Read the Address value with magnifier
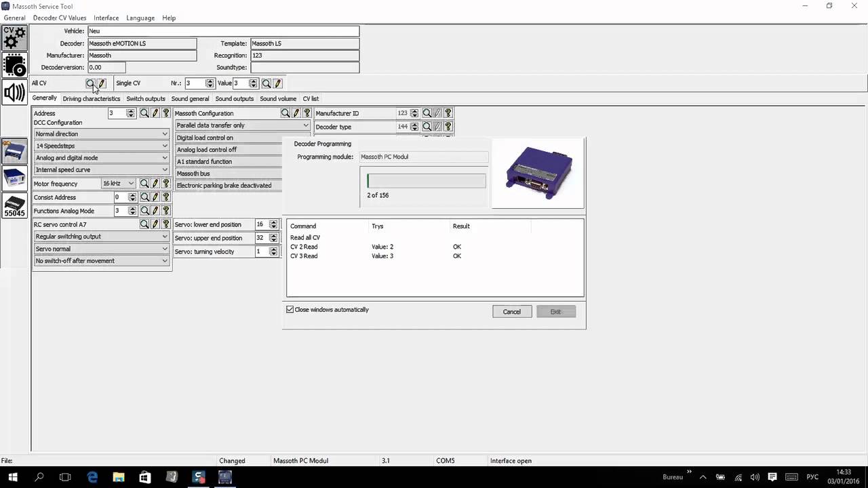The width and height of the screenshot is (868, 488). click(x=144, y=113)
